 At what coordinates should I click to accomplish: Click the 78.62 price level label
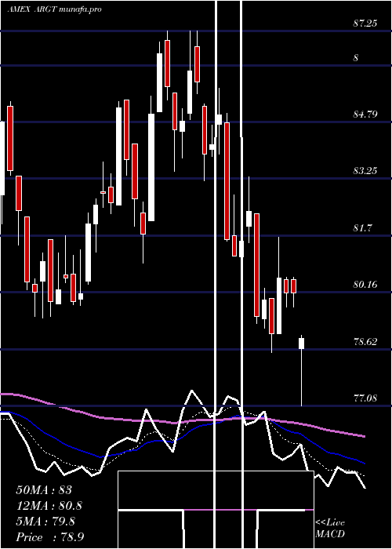[365, 341]
